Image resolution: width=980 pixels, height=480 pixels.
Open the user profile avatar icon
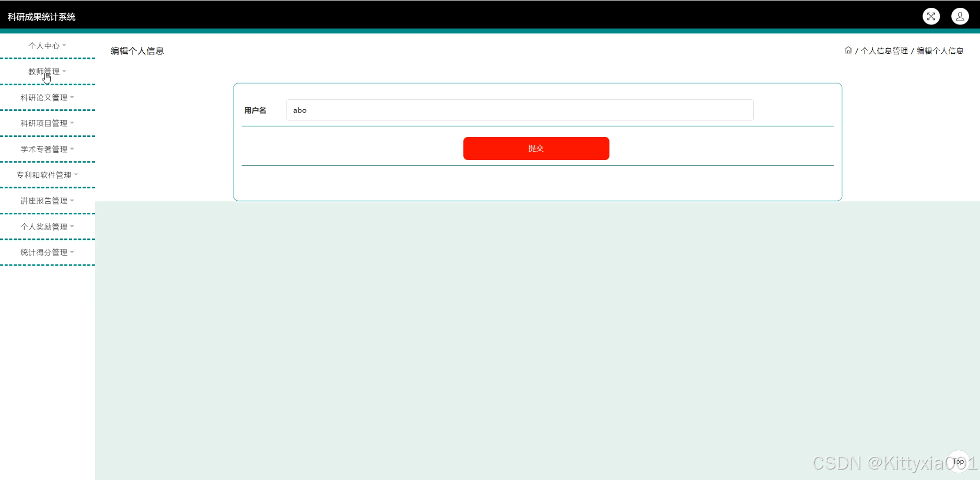960,17
